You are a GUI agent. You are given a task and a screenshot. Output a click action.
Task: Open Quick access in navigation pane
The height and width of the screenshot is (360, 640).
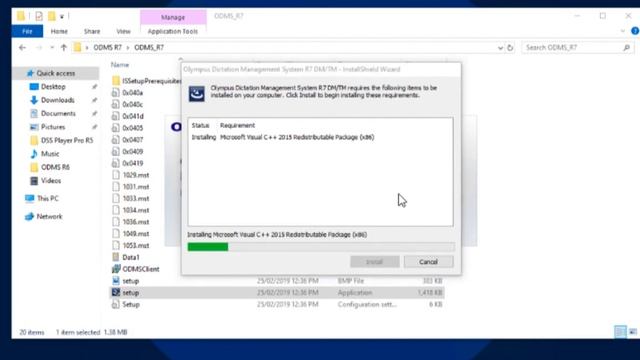[56, 73]
